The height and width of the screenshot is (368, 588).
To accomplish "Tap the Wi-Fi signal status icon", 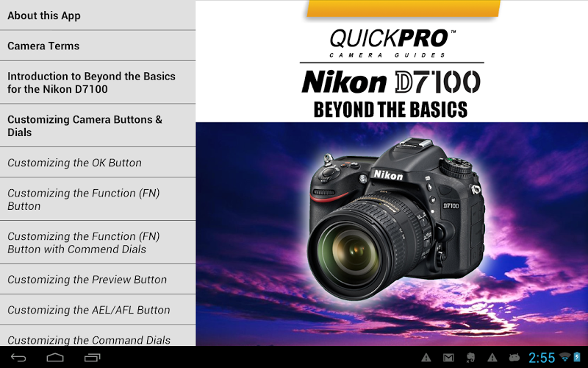I will [x=564, y=357].
